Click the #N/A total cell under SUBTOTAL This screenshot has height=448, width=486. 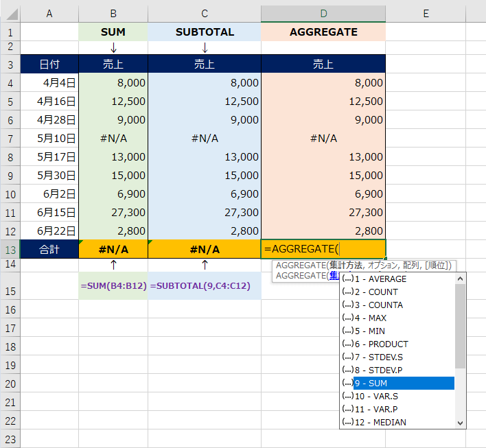(204, 248)
